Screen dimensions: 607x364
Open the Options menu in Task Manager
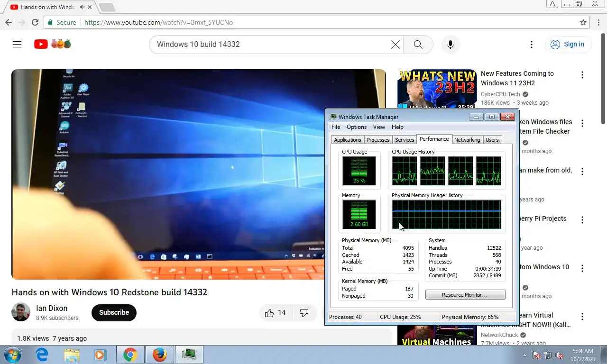point(357,127)
